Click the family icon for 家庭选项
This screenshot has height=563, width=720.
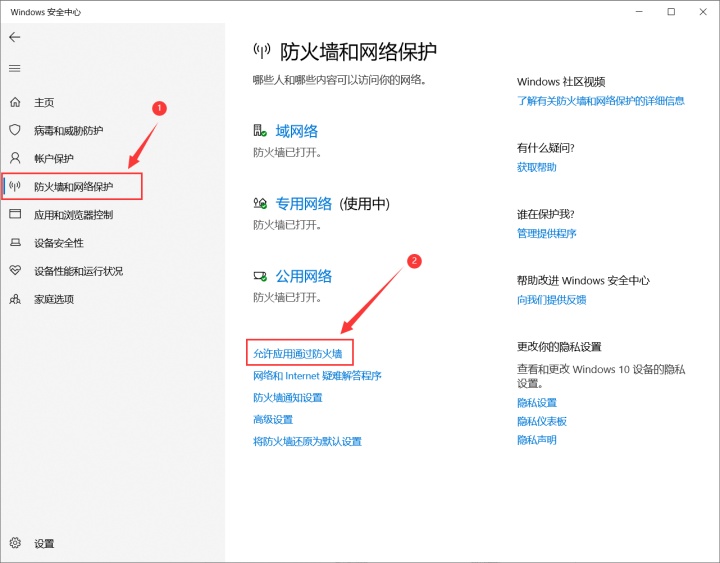[x=15, y=299]
